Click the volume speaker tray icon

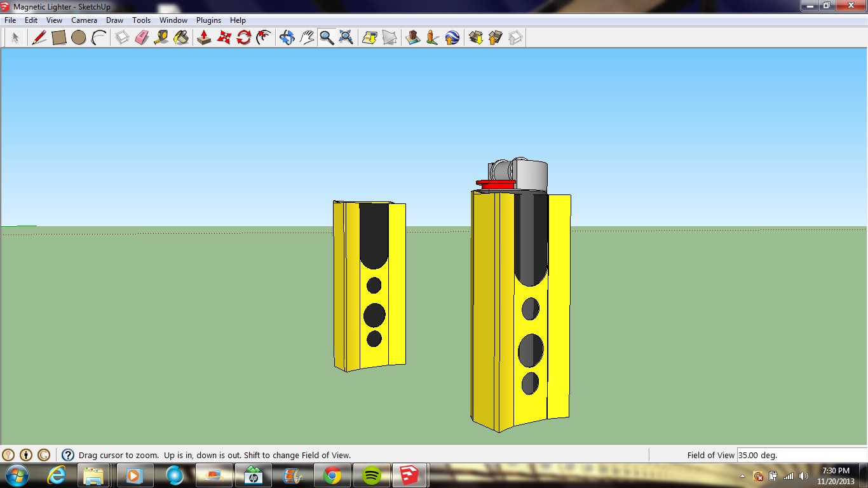tap(804, 476)
